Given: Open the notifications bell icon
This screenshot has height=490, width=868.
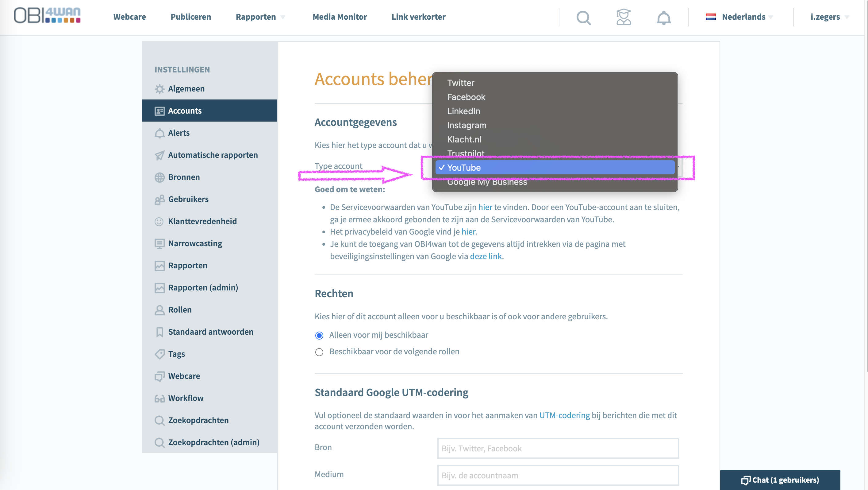Looking at the screenshot, I should click(x=663, y=17).
